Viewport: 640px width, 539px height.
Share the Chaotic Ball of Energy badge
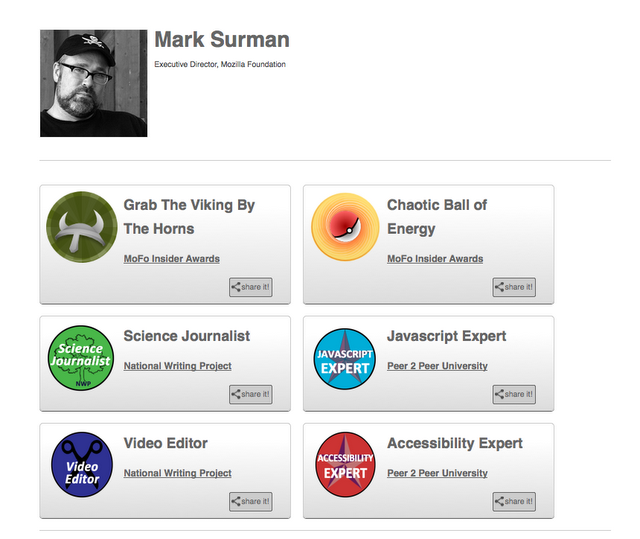coord(514,287)
